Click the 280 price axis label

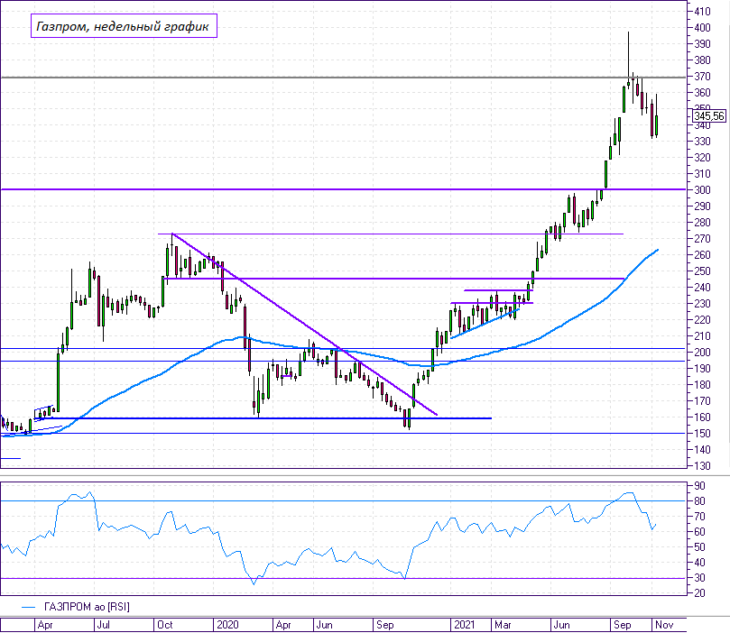click(702, 222)
